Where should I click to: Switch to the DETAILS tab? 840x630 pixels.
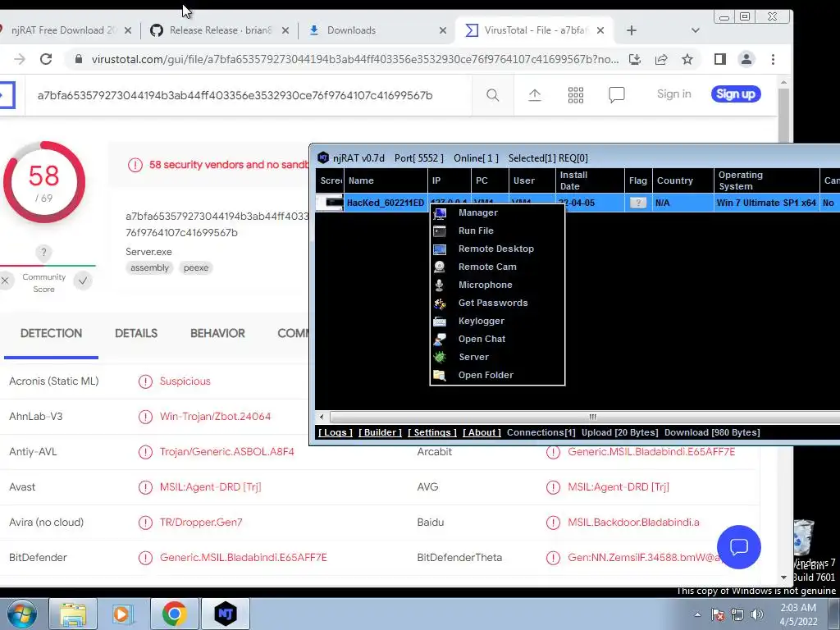pos(136,333)
